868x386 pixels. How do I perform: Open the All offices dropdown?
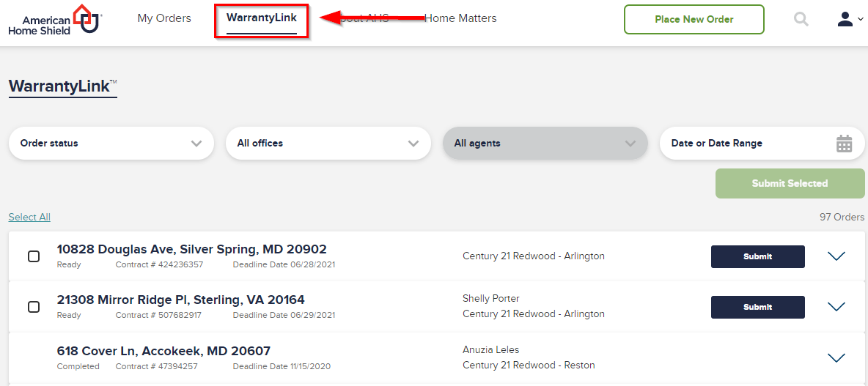pos(328,144)
